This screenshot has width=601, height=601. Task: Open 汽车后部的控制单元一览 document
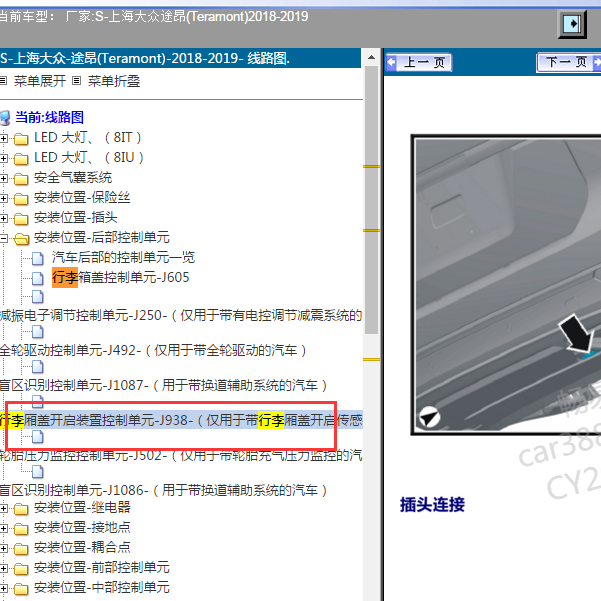(x=123, y=258)
